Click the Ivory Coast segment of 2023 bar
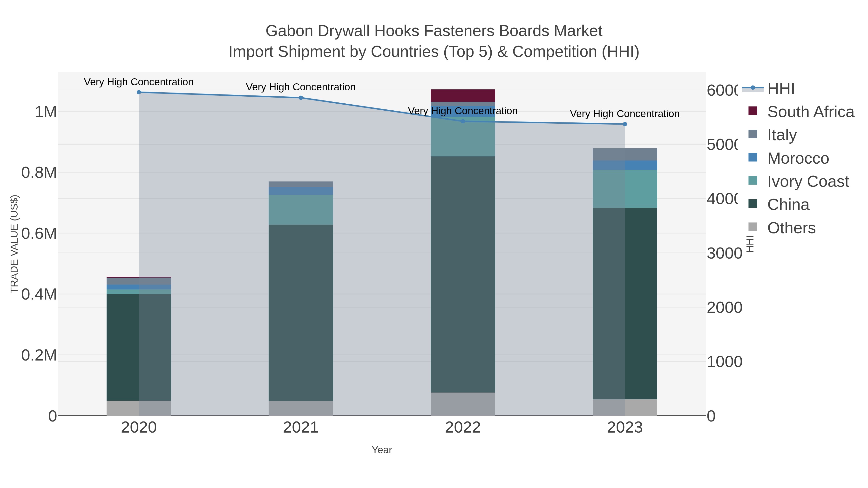Image resolution: width=868 pixels, height=488 pixels. 625,189
